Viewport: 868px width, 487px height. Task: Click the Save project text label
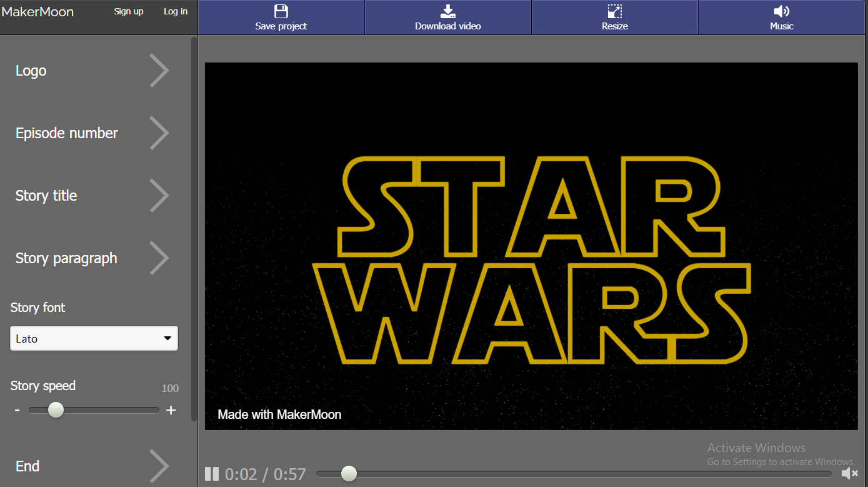(281, 26)
